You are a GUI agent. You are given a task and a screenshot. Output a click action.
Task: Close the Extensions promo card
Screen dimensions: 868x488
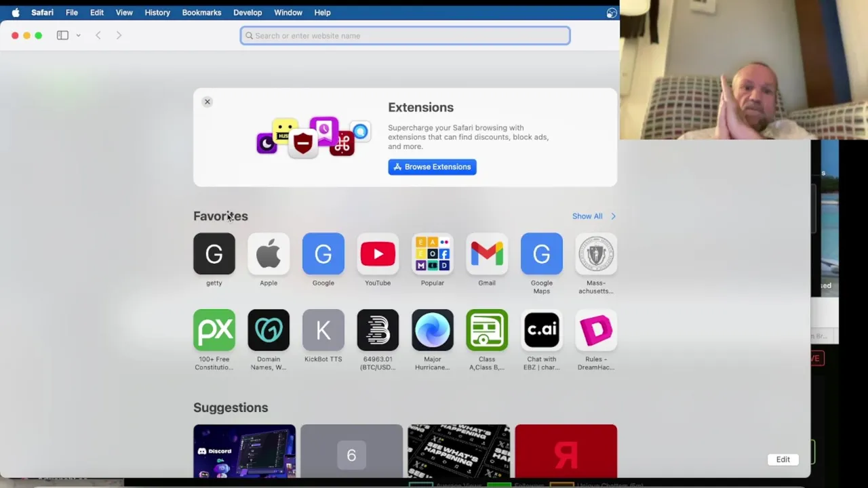208,102
